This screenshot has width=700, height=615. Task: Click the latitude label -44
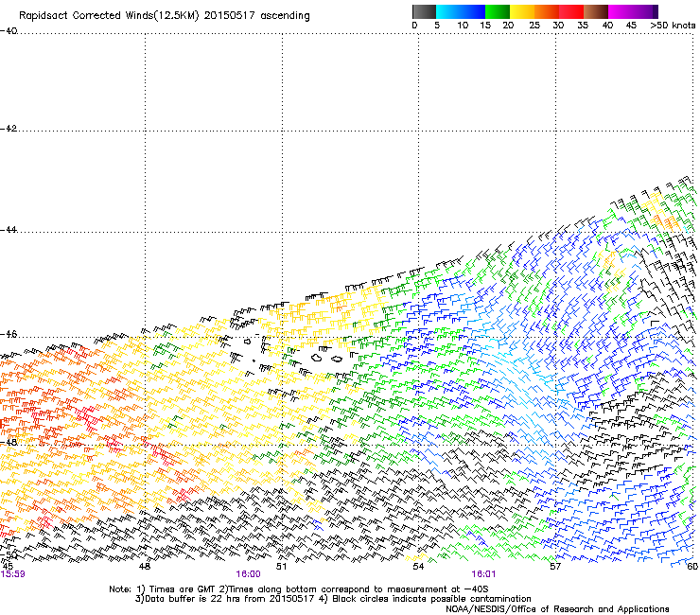pos(9,230)
